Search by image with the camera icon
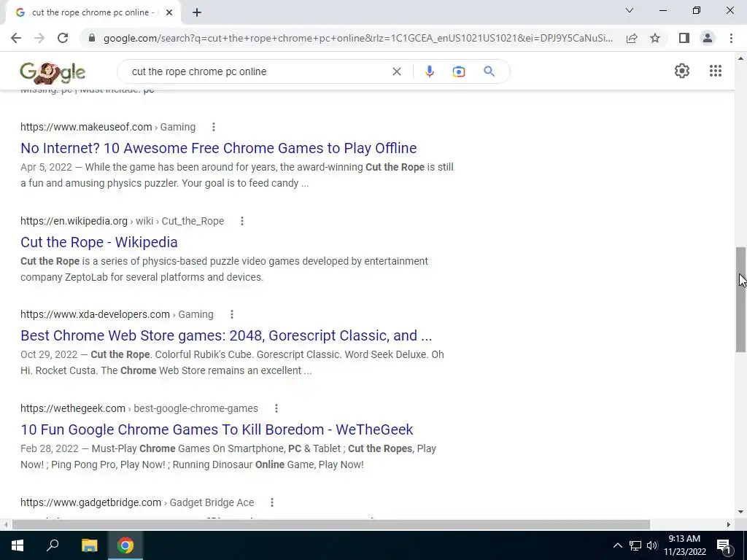The height and width of the screenshot is (560, 747). (x=458, y=71)
